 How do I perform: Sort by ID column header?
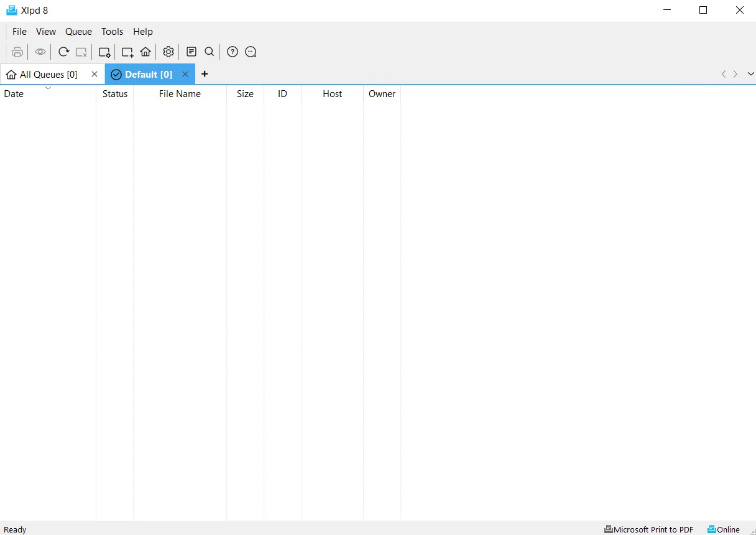click(x=283, y=94)
